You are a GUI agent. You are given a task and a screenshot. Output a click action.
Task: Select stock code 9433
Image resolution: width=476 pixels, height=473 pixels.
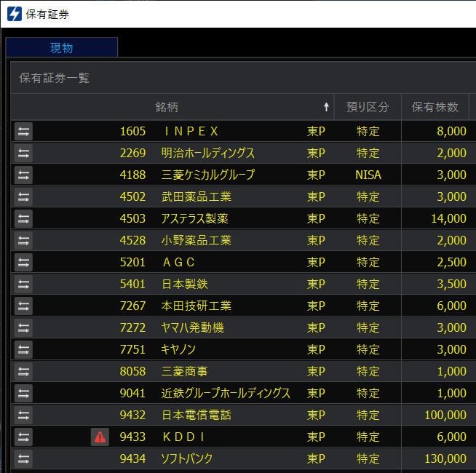tap(132, 437)
